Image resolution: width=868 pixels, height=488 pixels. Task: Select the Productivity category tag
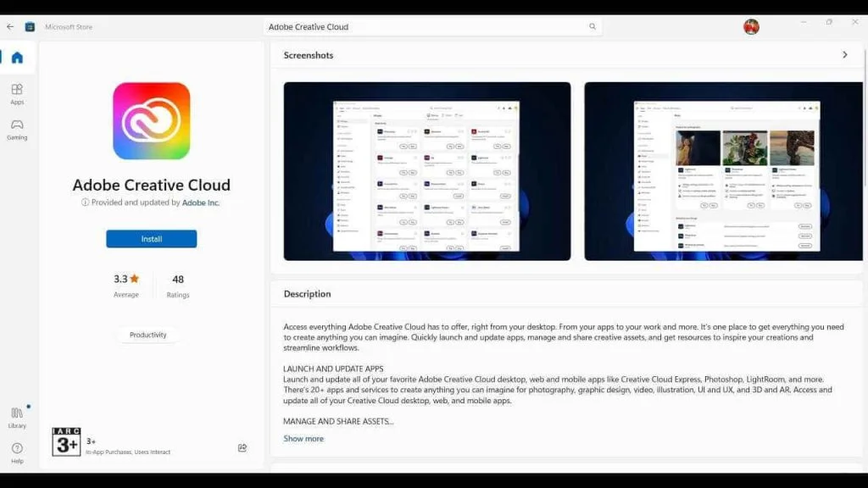pyautogui.click(x=147, y=335)
